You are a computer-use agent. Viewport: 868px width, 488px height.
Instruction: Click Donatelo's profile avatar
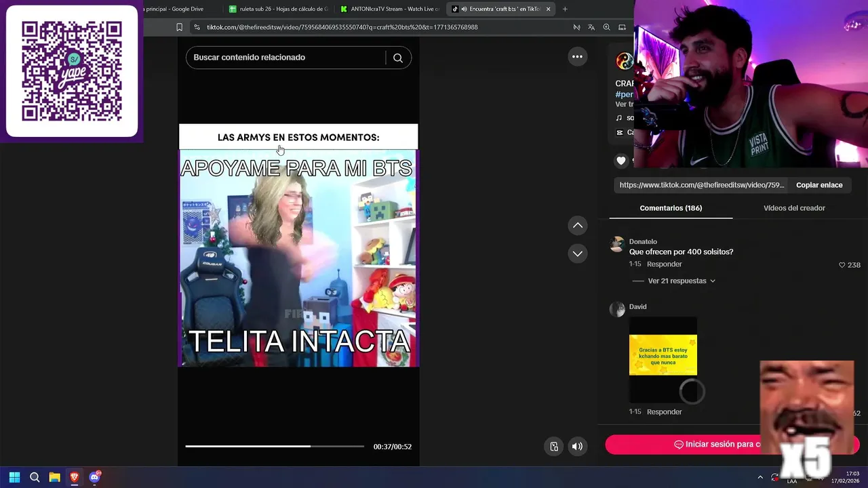(617, 245)
